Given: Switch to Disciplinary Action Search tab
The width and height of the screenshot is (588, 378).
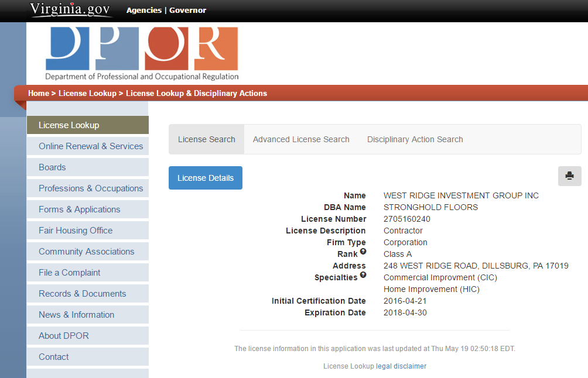Looking at the screenshot, I should [415, 139].
